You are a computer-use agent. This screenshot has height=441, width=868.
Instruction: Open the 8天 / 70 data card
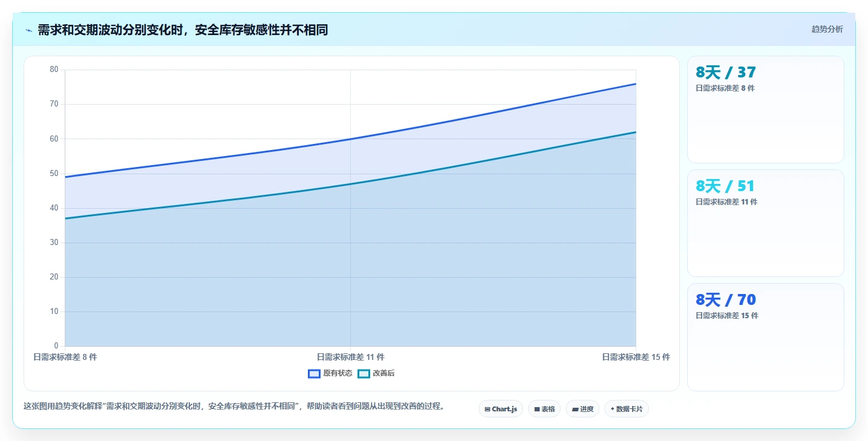pyautogui.click(x=765, y=337)
